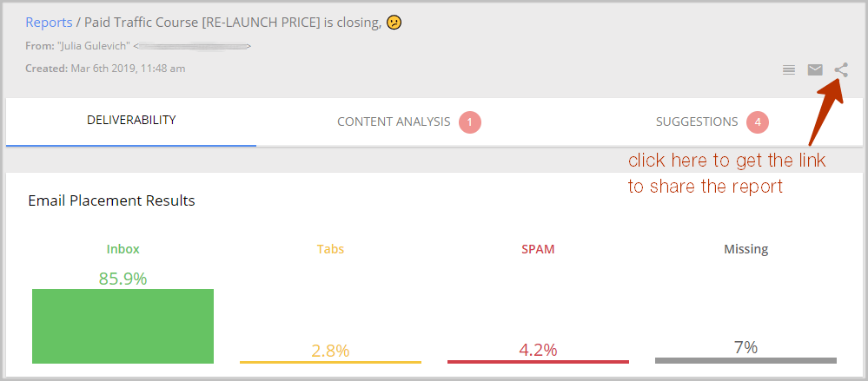The width and height of the screenshot is (868, 381).
Task: Click the Created date Mar 6th 2019 text
Action: coord(105,69)
